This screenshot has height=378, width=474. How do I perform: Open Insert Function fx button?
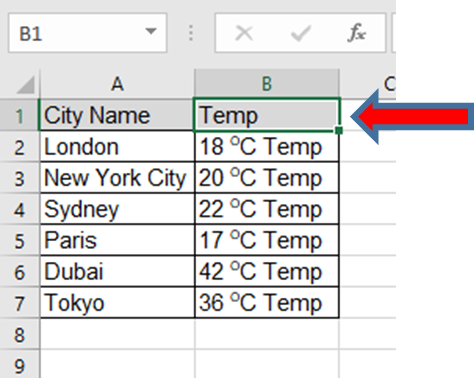point(357,33)
